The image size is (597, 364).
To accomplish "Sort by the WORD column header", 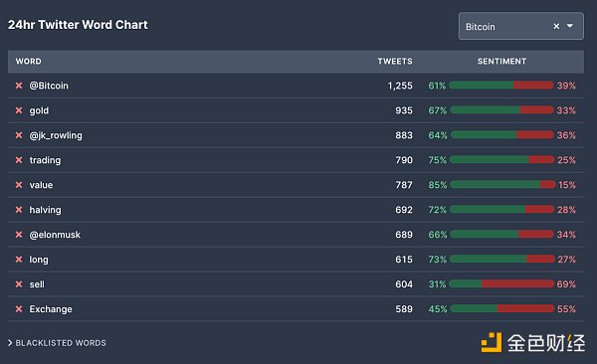I will pos(29,62).
